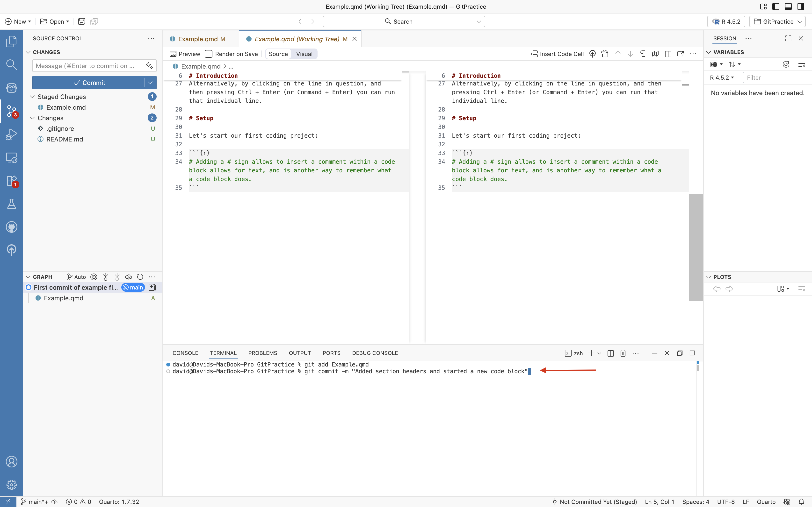Refresh the Variables pane

(x=786, y=64)
